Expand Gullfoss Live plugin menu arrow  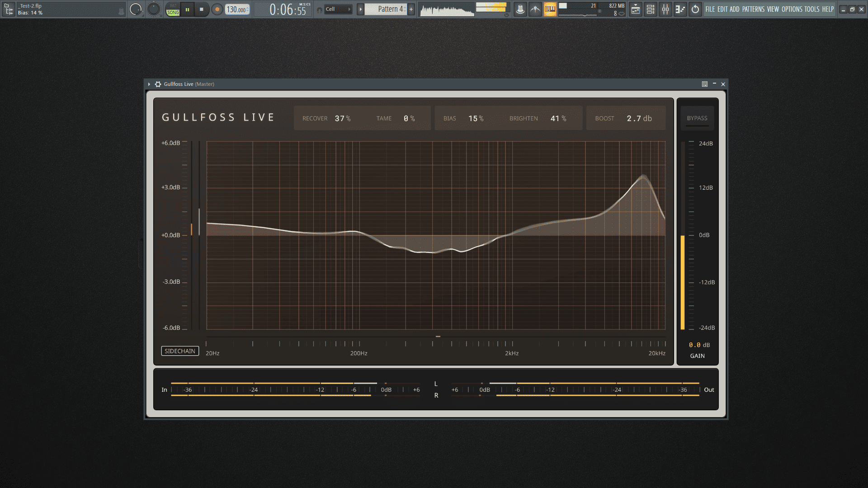(x=149, y=84)
